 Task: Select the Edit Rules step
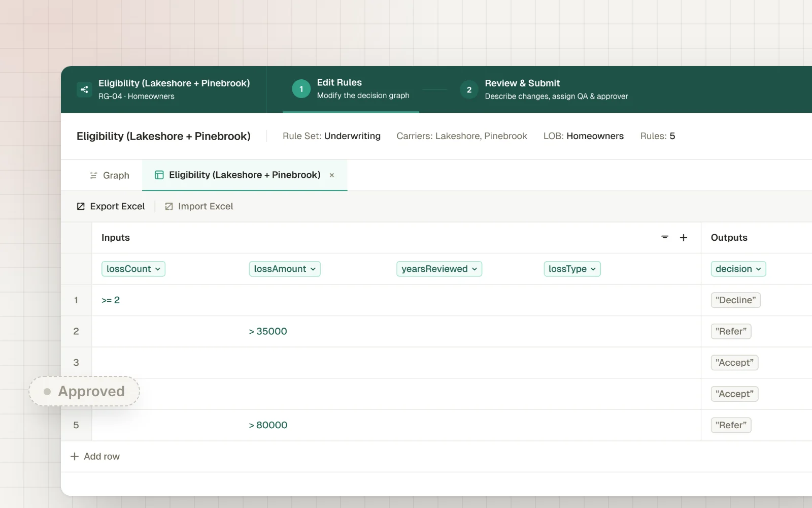pos(351,89)
